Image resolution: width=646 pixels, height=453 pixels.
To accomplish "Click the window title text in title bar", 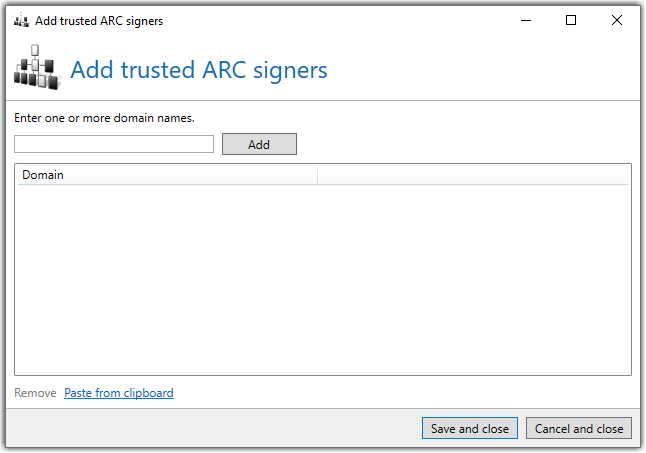I will click(99, 21).
